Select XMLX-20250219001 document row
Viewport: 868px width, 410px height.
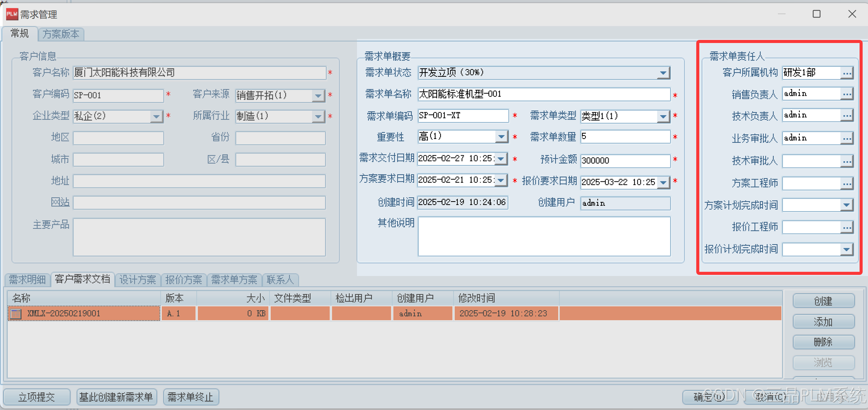(x=395, y=313)
